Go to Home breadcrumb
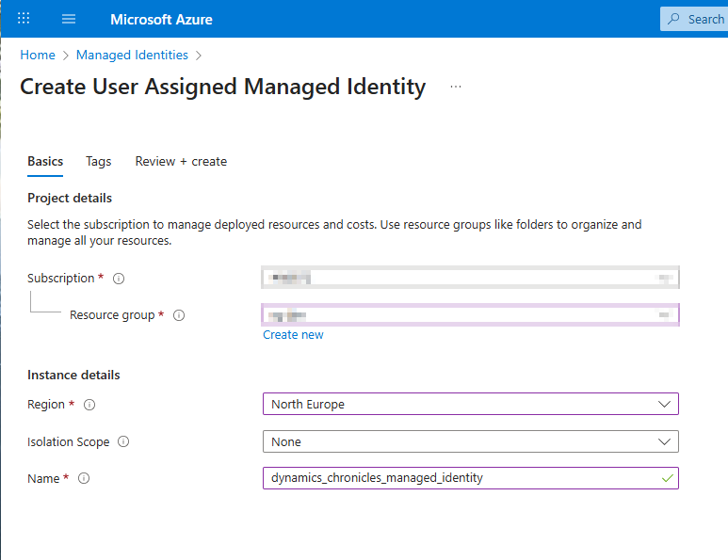This screenshot has width=728, height=560. pos(38,55)
